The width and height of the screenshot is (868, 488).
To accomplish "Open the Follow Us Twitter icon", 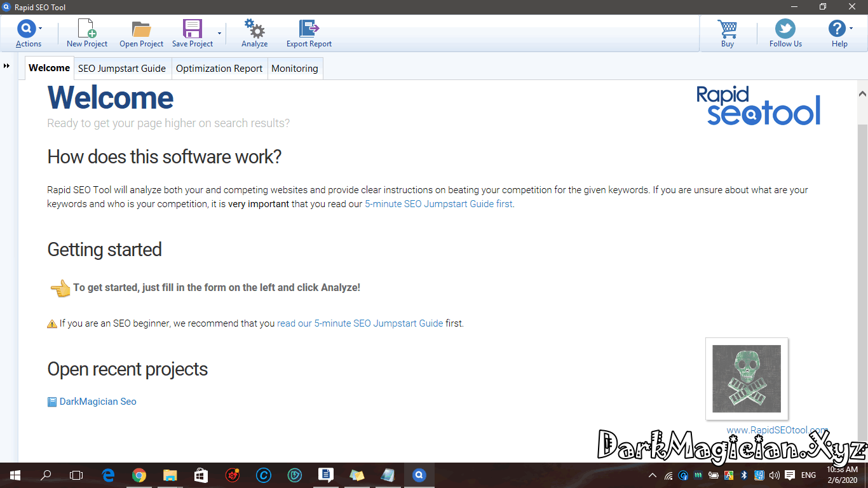I will tap(785, 29).
